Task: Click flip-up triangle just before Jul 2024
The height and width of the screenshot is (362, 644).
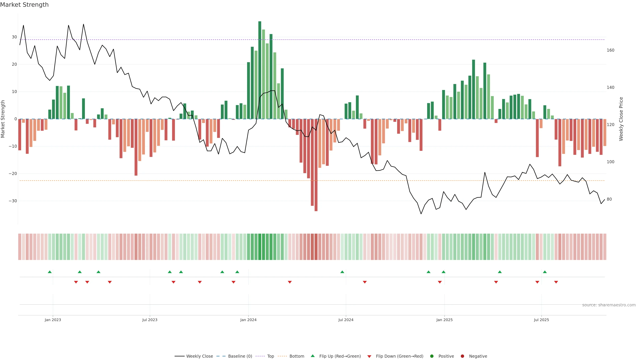Action: (x=342, y=272)
